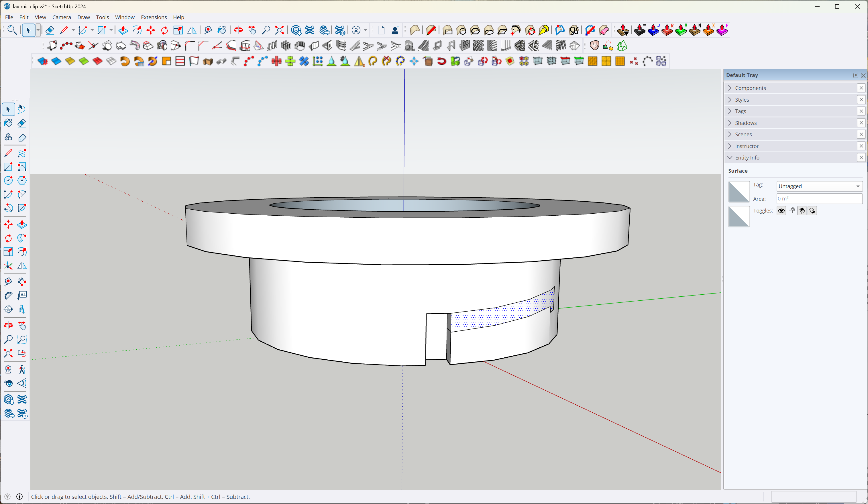Image resolution: width=868 pixels, height=504 pixels.
Task: Open the Extensions menu
Action: 154,17
